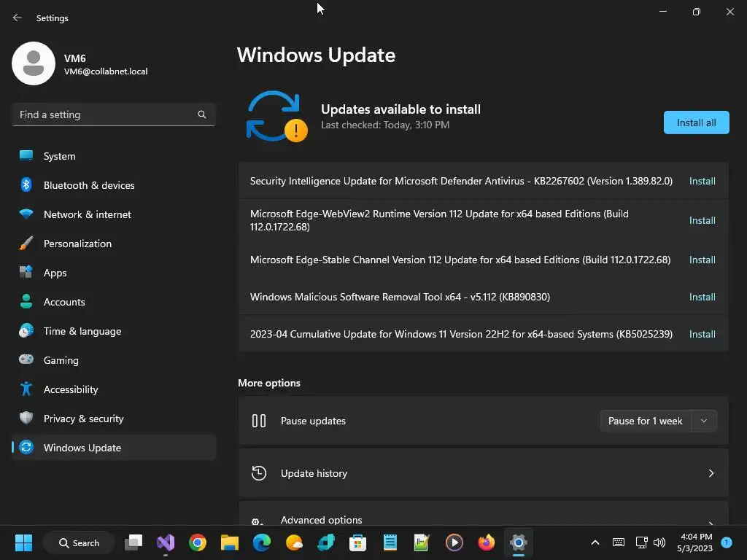The height and width of the screenshot is (560, 747).
Task: Click the volume speaker tray icon
Action: [x=659, y=542]
